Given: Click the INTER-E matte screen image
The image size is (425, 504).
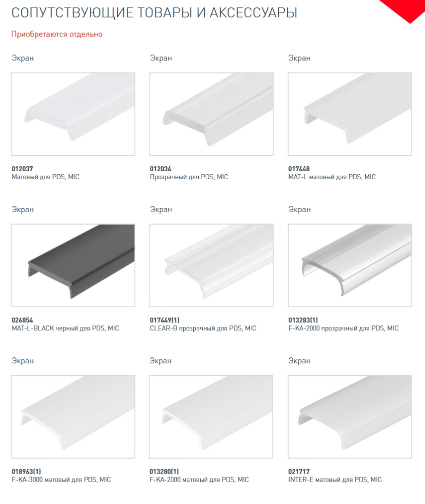Looking at the screenshot, I should 350,417.
